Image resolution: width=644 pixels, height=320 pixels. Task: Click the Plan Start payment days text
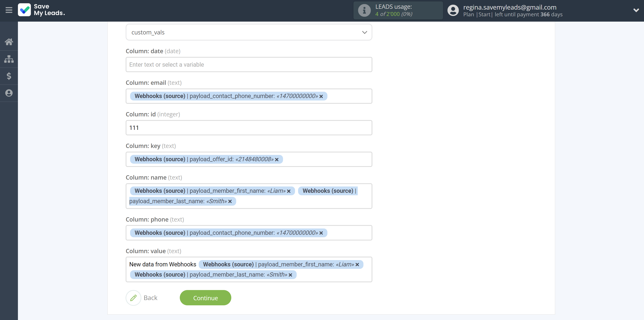coord(512,14)
